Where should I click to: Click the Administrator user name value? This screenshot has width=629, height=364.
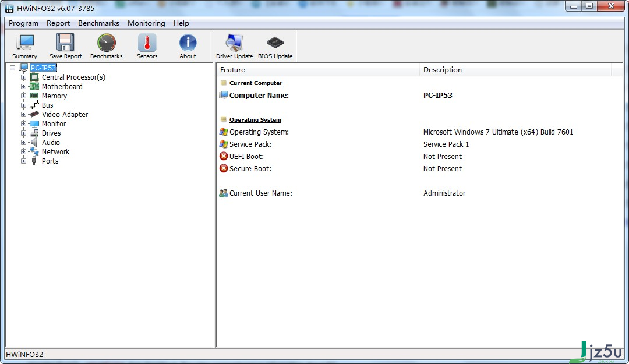pos(444,193)
